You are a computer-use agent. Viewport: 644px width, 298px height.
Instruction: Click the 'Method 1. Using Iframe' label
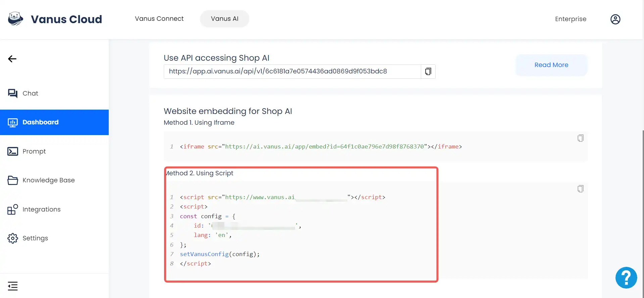(x=199, y=123)
